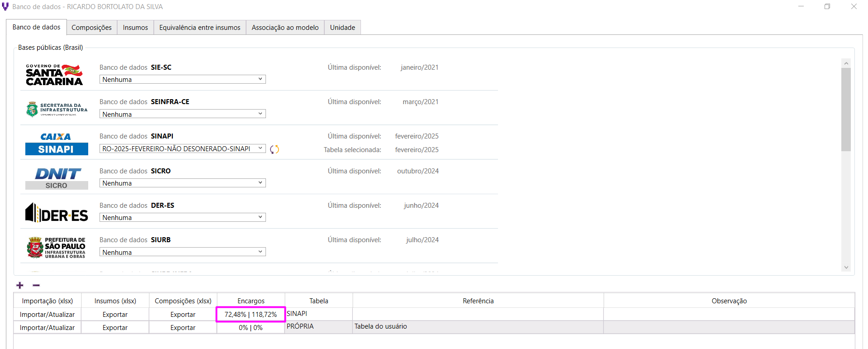This screenshot has width=868, height=349.
Task: Click the Santa Catarina government logo
Action: pyautogui.click(x=54, y=75)
